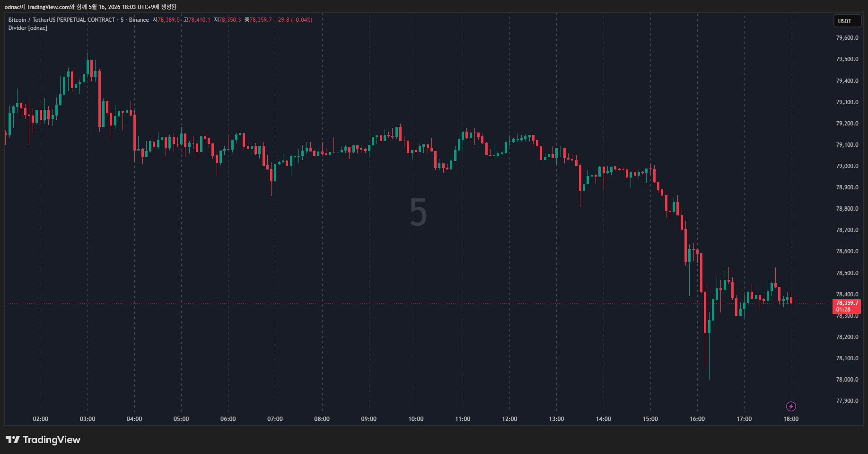Image resolution: width=868 pixels, height=454 pixels.
Task: Click the 79,500.0 price axis label
Action: (x=847, y=59)
